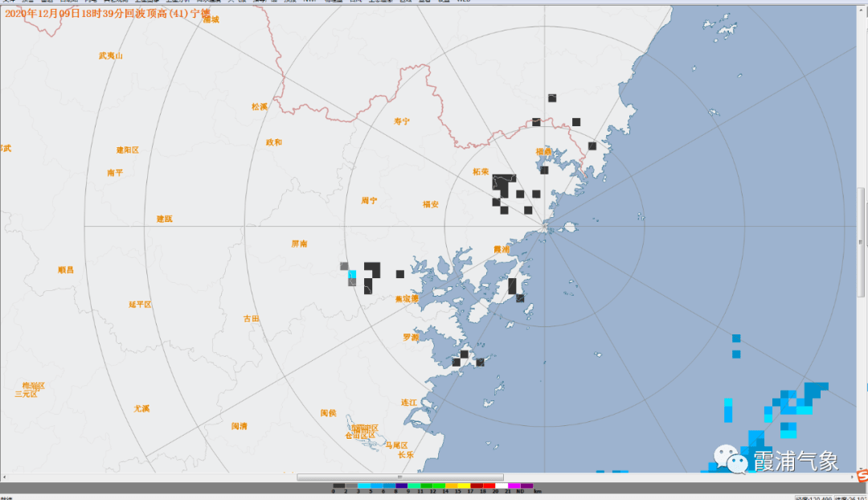Click the 周宁 county label
Image resolution: width=868 pixels, height=500 pixels.
[369, 200]
